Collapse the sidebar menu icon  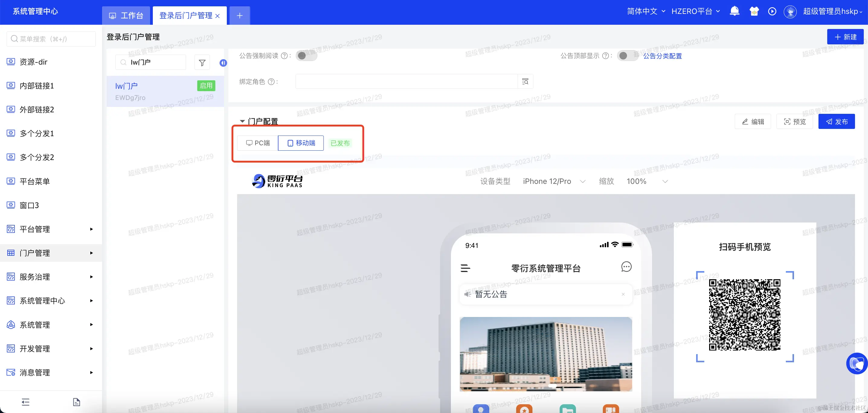tap(26, 402)
